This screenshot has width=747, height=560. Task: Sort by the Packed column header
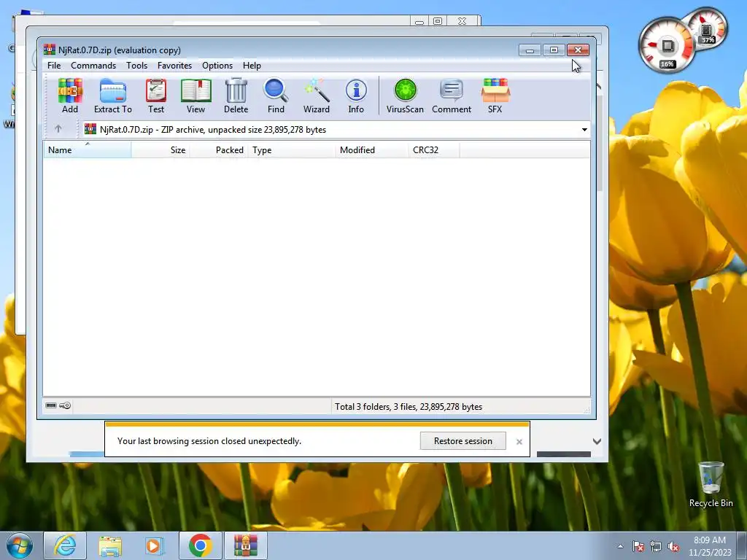point(219,150)
